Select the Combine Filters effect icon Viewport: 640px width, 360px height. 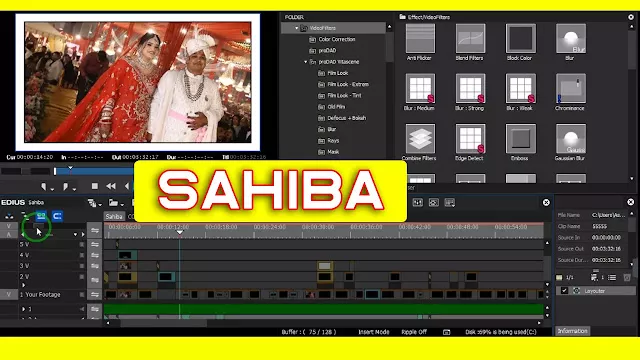[420, 138]
